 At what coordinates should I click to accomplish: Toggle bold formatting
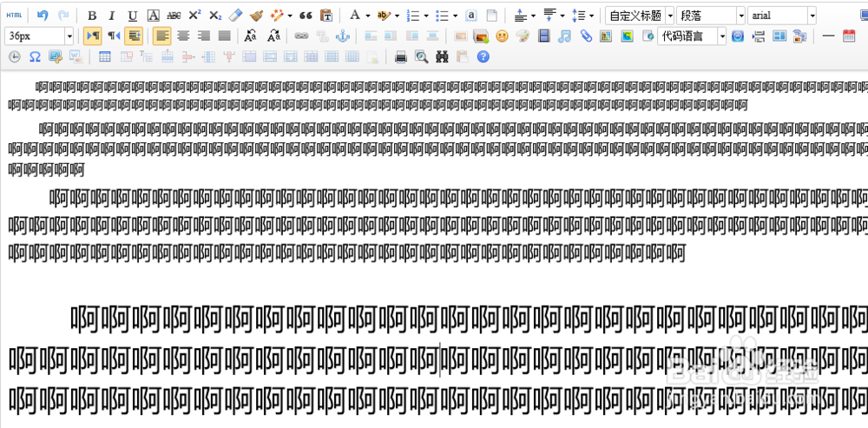tap(93, 16)
